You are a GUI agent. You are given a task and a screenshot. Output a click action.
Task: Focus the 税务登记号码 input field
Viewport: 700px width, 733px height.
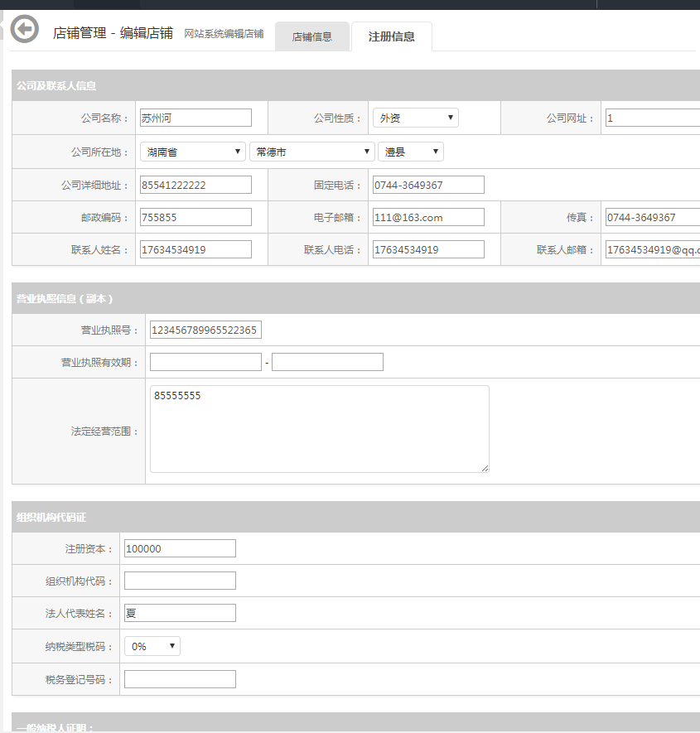click(180, 679)
